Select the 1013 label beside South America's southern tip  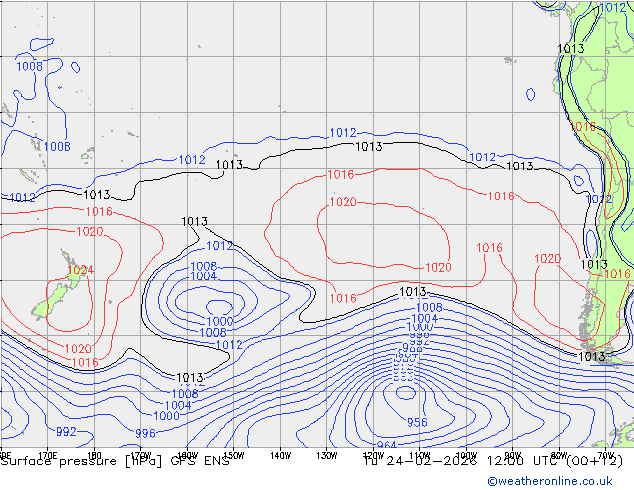point(592,356)
